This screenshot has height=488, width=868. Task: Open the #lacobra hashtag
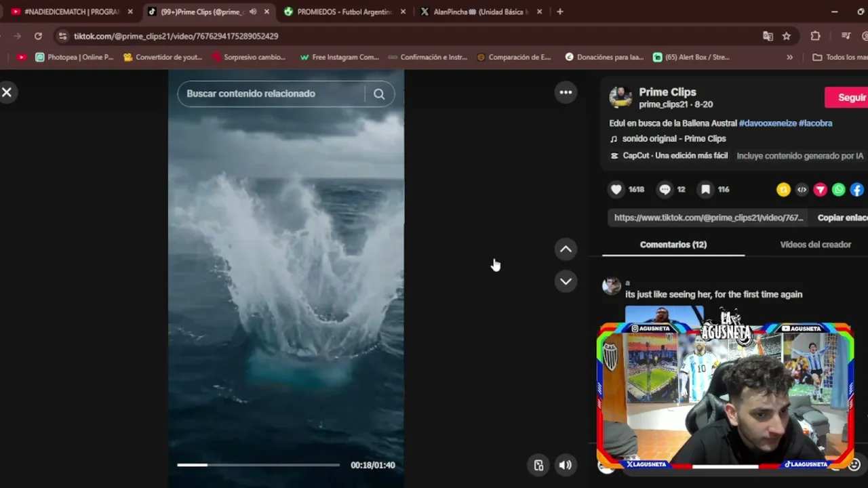click(815, 123)
